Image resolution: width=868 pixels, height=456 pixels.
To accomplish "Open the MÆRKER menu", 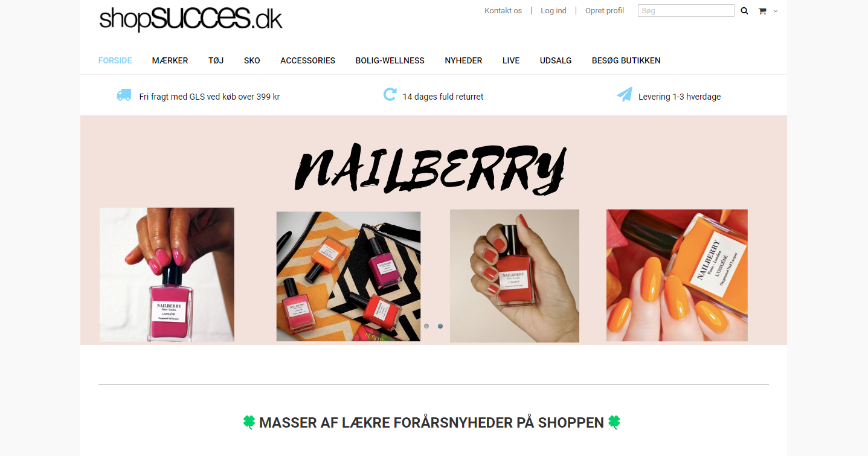I will pos(170,60).
